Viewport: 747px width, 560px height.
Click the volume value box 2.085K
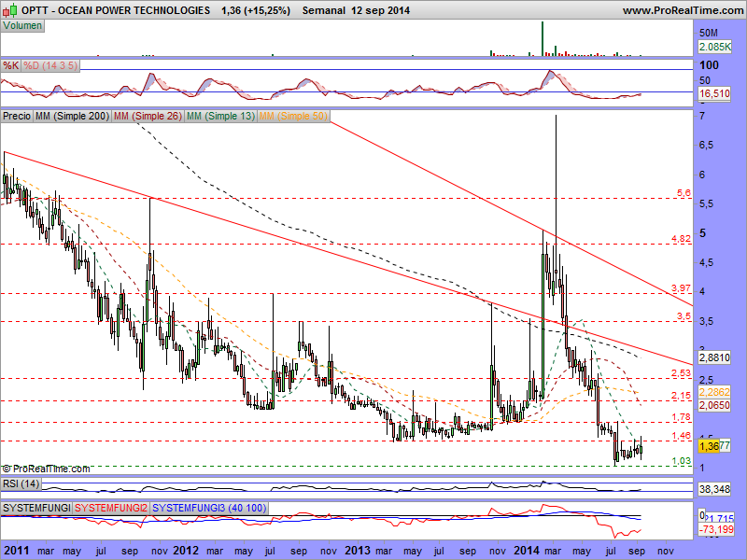tap(714, 47)
